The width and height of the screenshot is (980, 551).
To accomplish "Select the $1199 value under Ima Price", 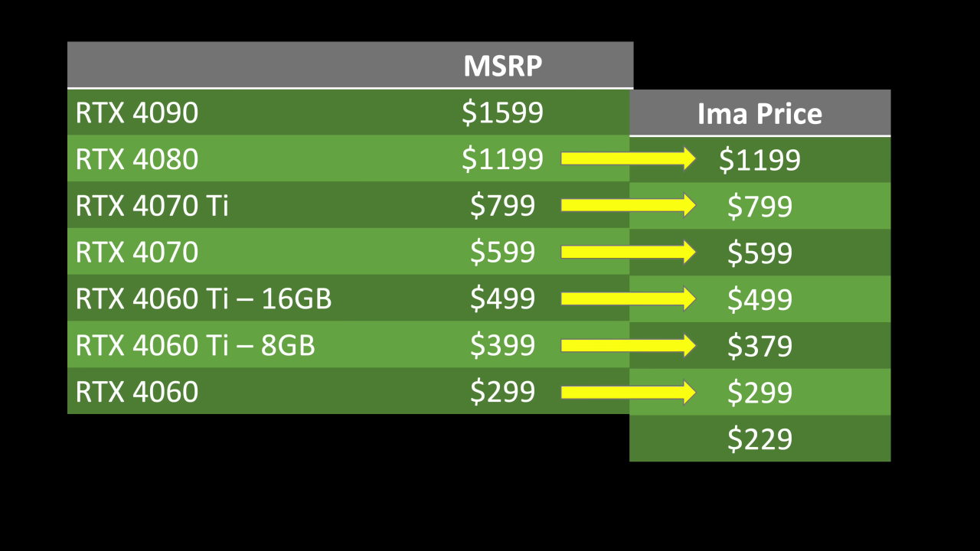I will [x=759, y=160].
